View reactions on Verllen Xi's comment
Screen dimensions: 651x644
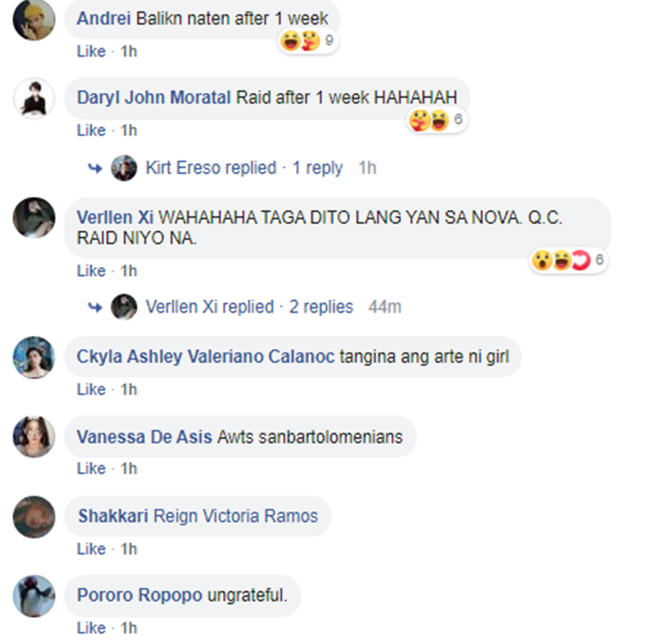[569, 260]
